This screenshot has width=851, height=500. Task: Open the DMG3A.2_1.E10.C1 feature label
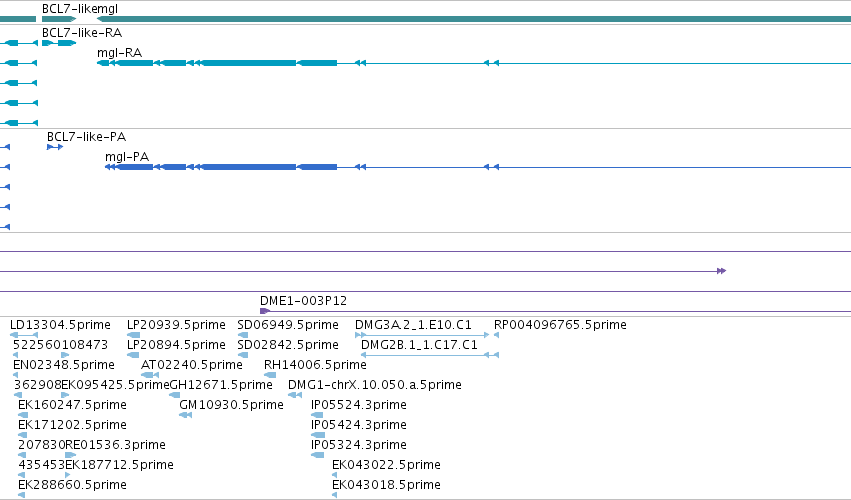tap(414, 325)
